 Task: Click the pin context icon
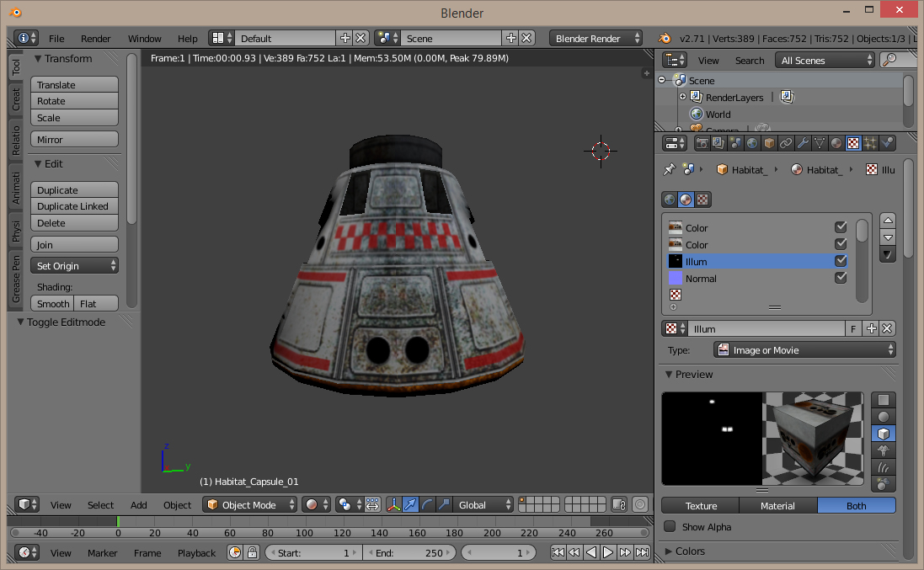click(669, 169)
